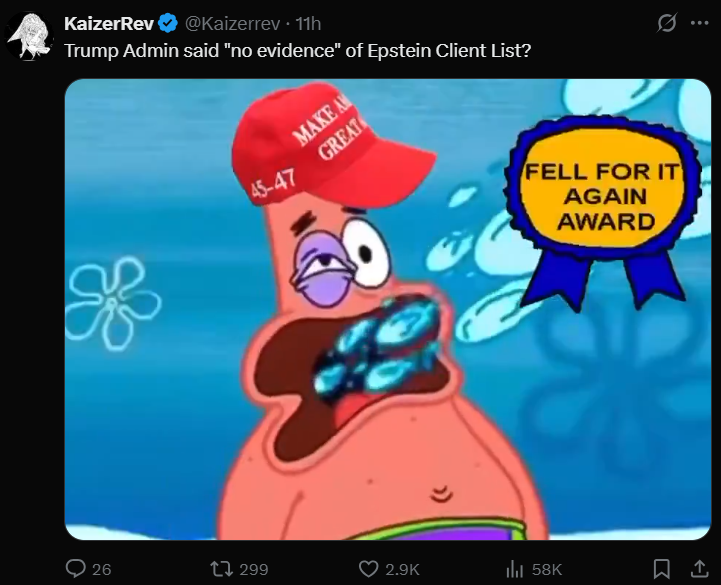Click the 299 reposts count
721x585 pixels.
[x=254, y=569]
